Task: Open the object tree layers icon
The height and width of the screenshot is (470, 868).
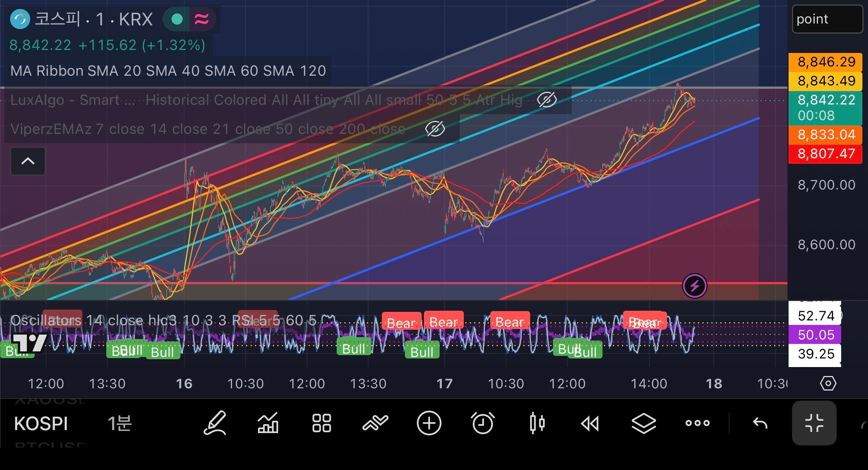Action: 644,423
